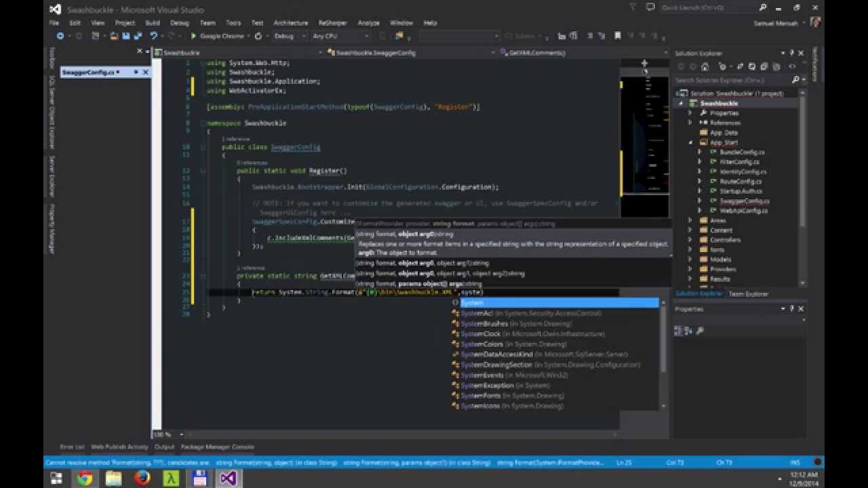The width and height of the screenshot is (868, 488).
Task: Open Google Chrome from the taskbar
Action: click(x=85, y=479)
